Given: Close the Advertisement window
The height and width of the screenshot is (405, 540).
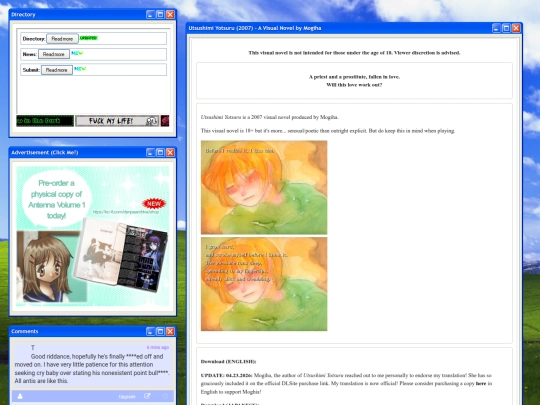Looking at the screenshot, I should [170, 152].
